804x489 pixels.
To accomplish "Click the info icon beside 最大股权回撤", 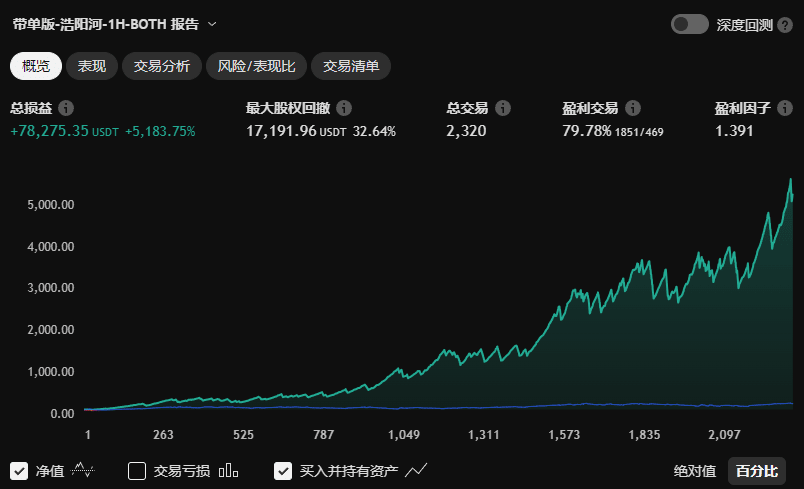I will (x=344, y=108).
